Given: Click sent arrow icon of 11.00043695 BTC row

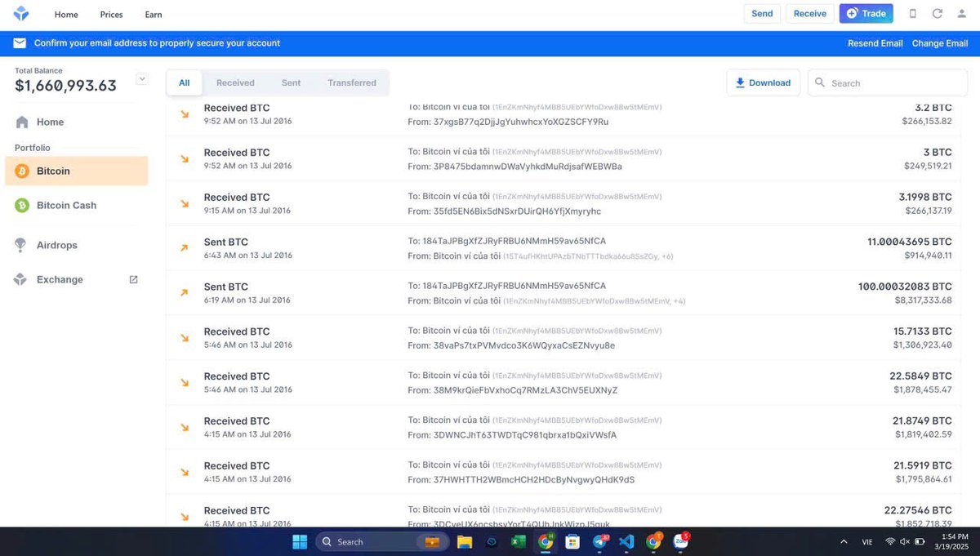Looking at the screenshot, I should click(184, 248).
